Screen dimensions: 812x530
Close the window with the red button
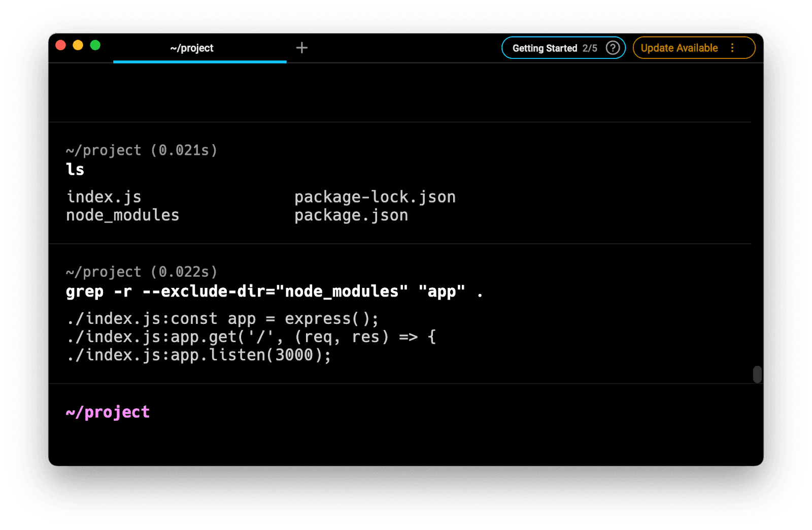[x=61, y=45]
